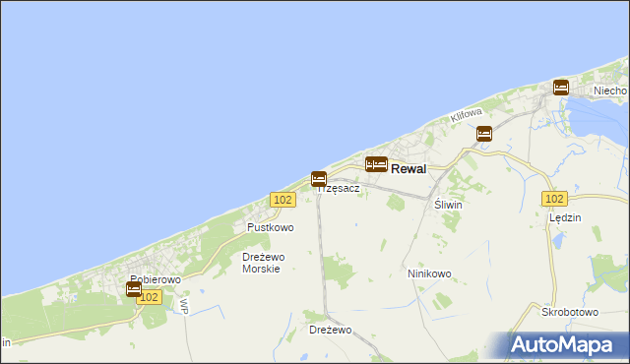Open the AutoMapa logo link
Viewport: 630px width, 364px height.
[561, 345]
